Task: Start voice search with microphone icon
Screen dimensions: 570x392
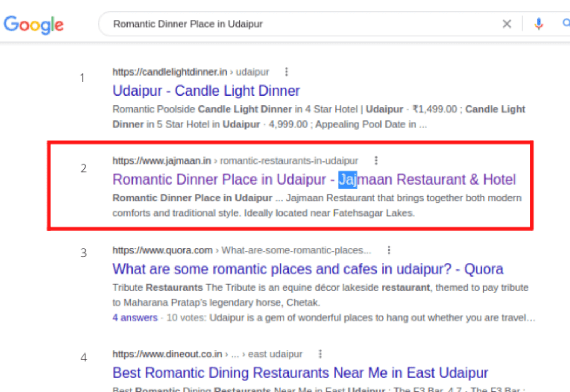Action: coord(539,24)
